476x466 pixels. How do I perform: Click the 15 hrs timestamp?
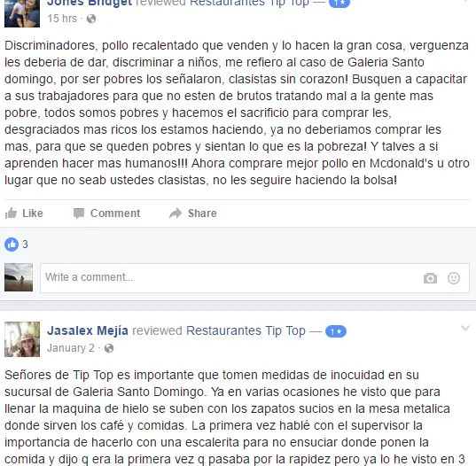[62, 19]
